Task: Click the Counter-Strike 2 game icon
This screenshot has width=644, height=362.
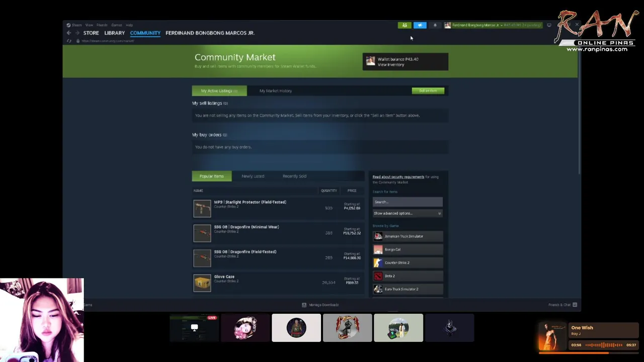Action: pyautogui.click(x=378, y=262)
